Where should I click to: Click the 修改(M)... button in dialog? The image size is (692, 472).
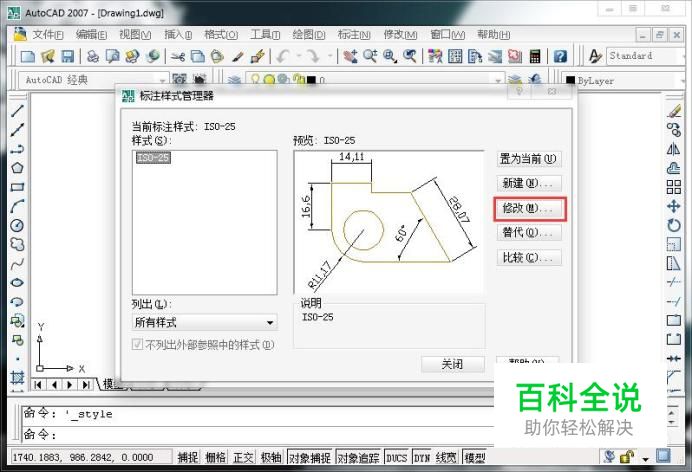coord(529,209)
